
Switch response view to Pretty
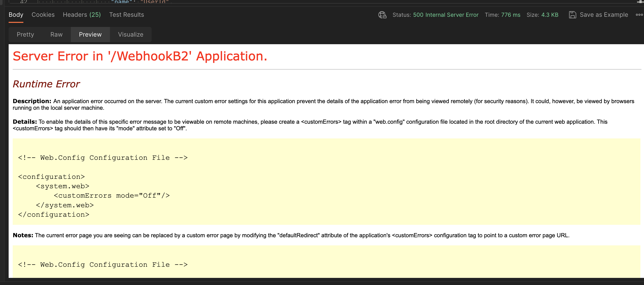coord(25,34)
